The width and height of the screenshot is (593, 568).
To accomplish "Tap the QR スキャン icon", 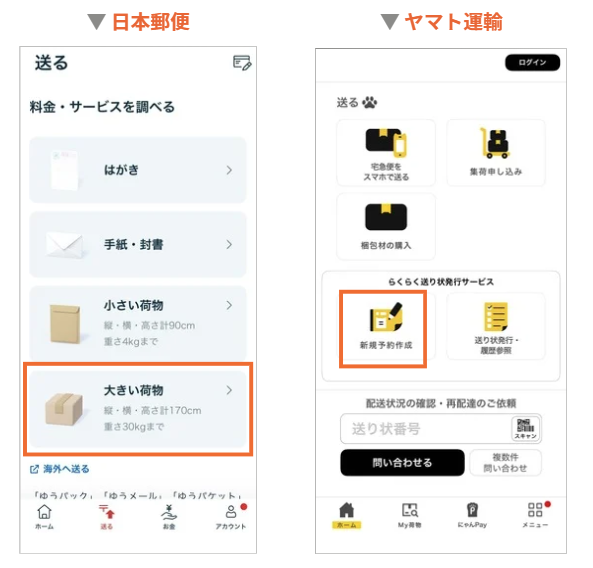I will (x=526, y=428).
